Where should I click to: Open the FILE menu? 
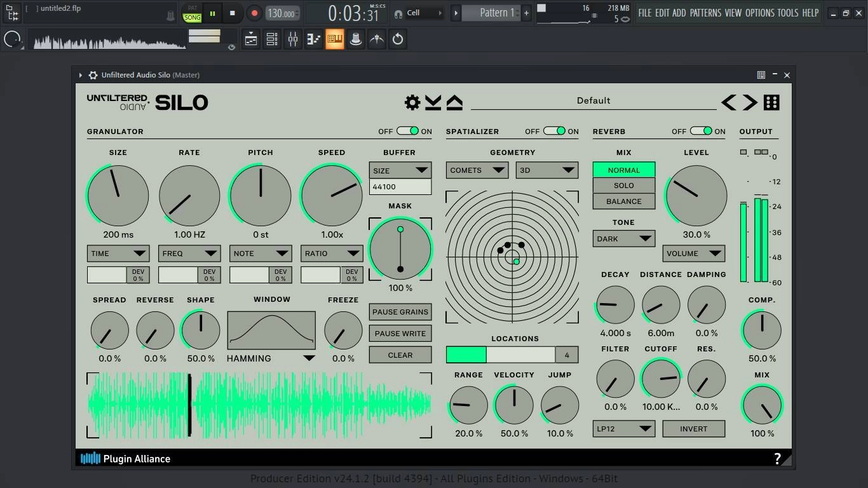pos(645,13)
